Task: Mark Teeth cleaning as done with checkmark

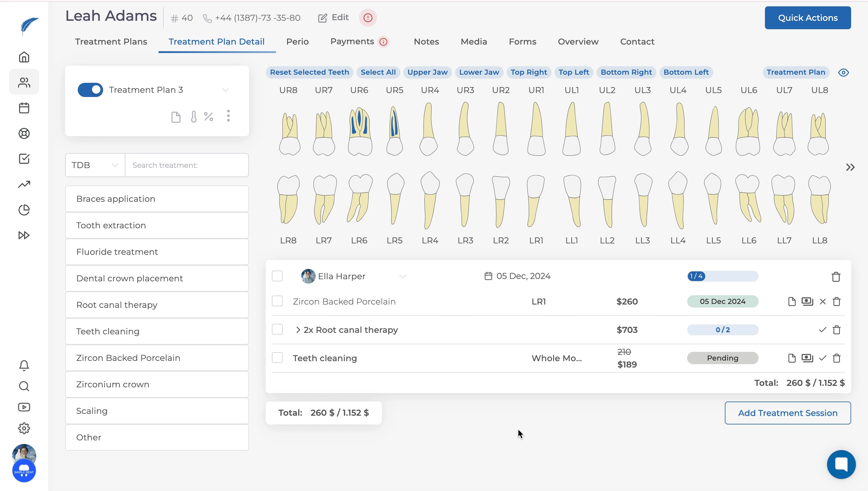Action: tap(822, 358)
